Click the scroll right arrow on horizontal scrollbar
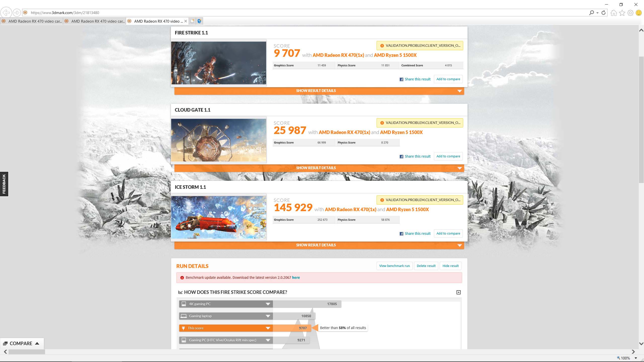644x362 pixels. 633,352
